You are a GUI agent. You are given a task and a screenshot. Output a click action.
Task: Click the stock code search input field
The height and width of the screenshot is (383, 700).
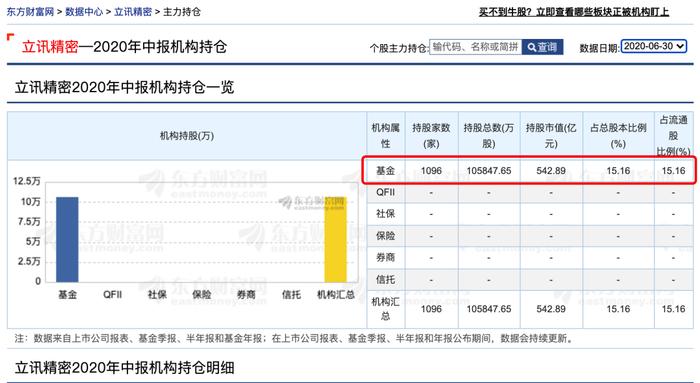point(475,47)
